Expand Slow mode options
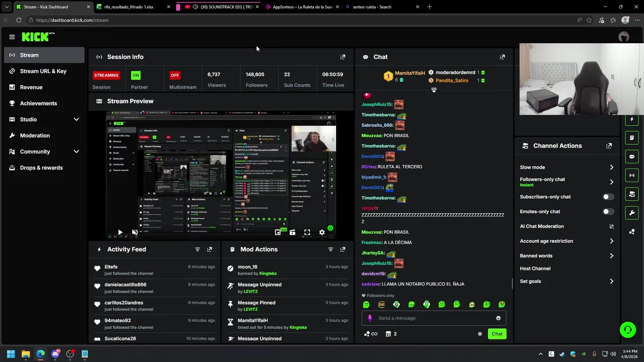 pos(611,167)
